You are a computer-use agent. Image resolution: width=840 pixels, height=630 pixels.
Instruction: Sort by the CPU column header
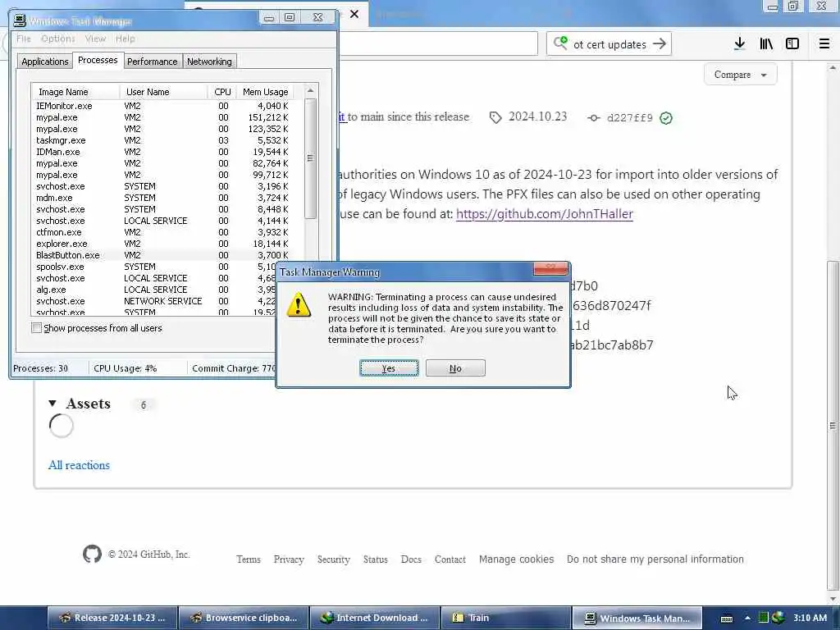point(222,92)
